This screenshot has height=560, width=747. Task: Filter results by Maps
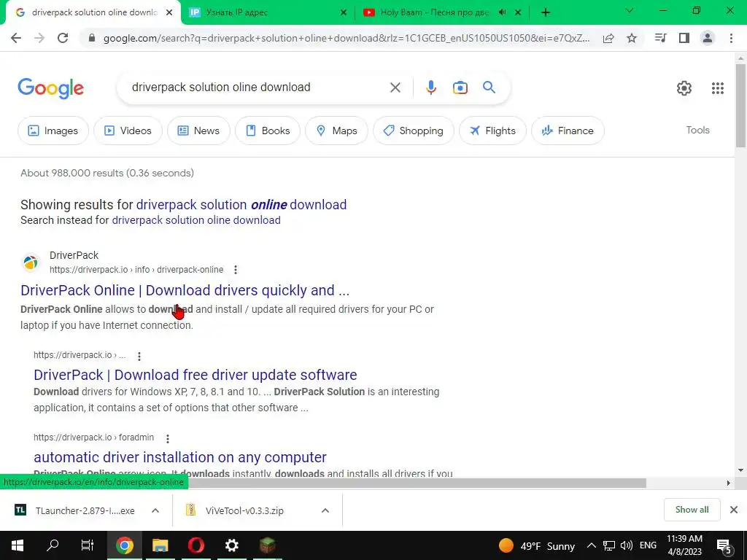[x=336, y=131]
